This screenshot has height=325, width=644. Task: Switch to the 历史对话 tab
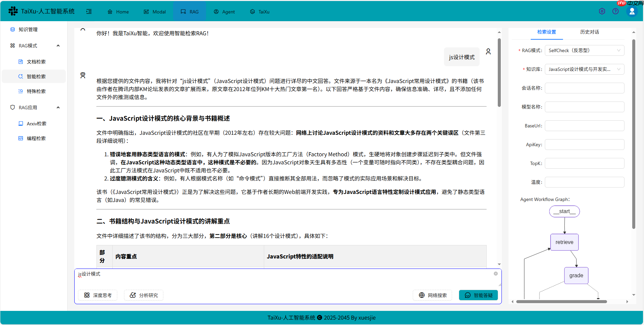tap(589, 32)
